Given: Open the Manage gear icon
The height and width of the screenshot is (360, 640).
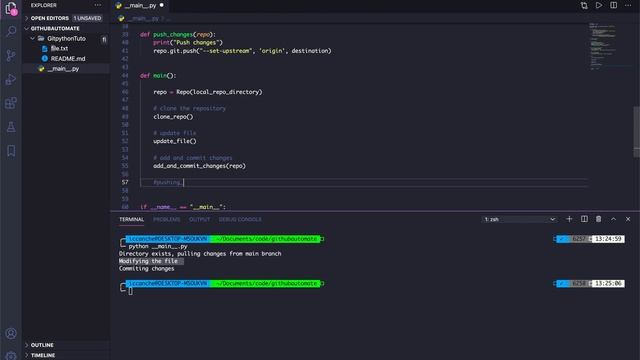Looking at the screenshot, I should click(x=11, y=356).
